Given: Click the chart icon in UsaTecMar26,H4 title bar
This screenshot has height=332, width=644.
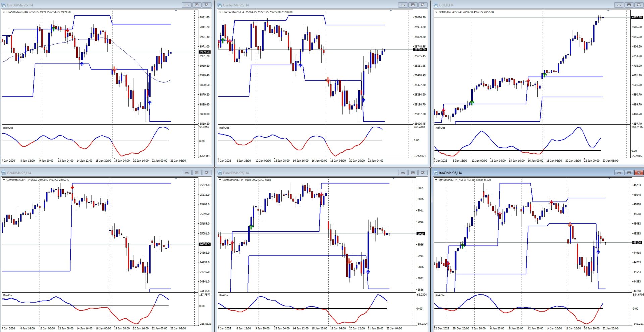Looking at the screenshot, I should click(220, 5).
